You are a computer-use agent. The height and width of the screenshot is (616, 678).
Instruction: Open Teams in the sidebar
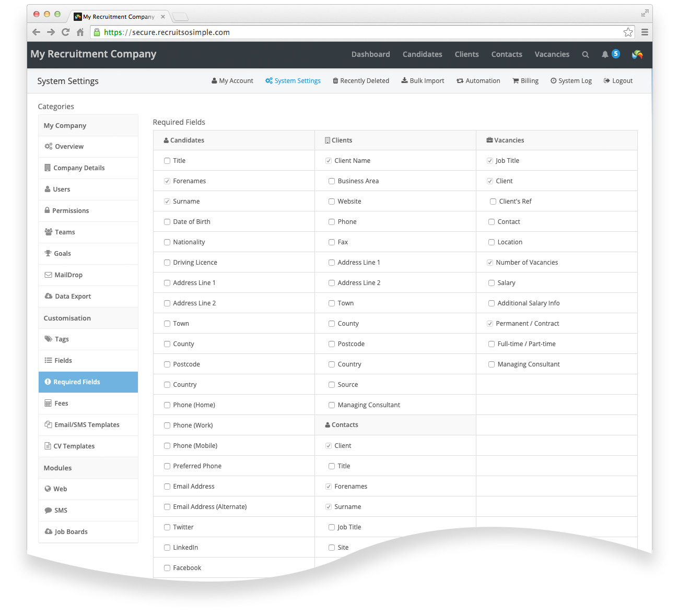click(x=88, y=232)
